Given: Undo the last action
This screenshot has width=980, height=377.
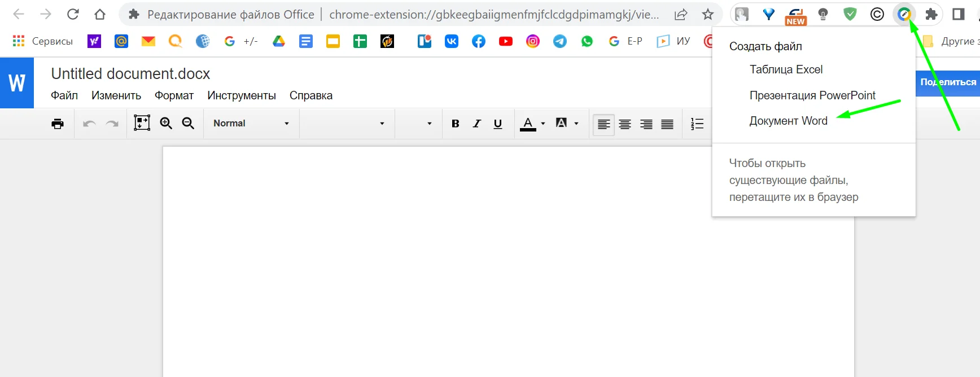Looking at the screenshot, I should pos(89,124).
